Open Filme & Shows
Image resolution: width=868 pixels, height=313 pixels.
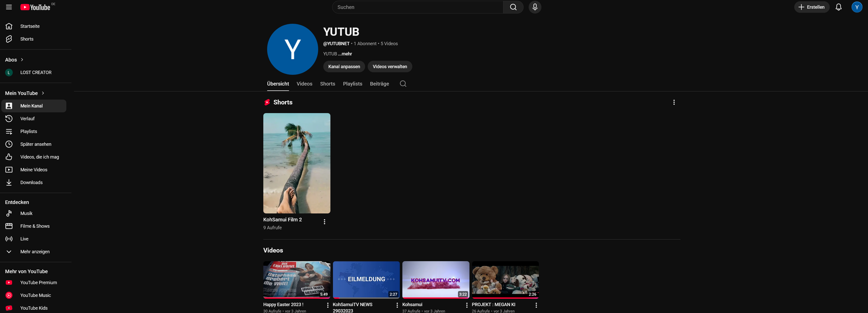point(34,226)
